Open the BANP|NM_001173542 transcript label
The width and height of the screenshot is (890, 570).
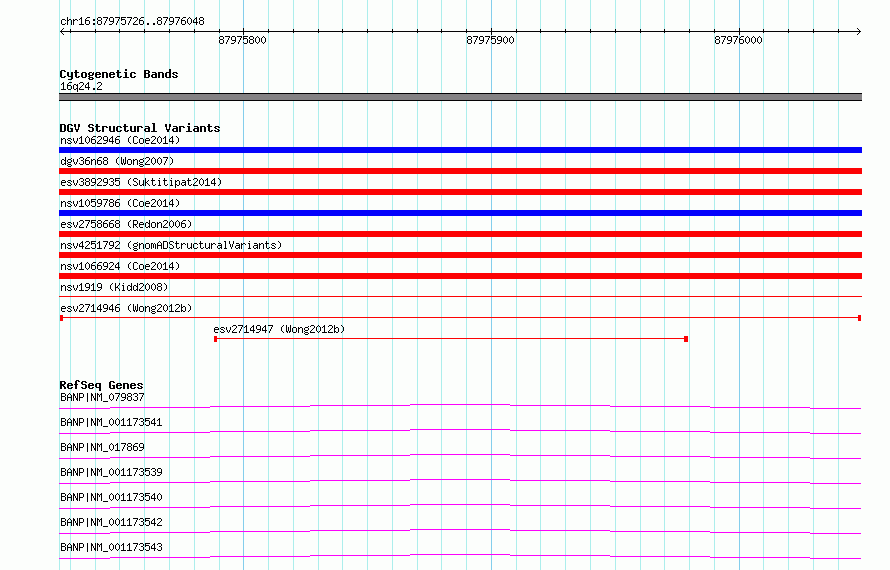point(111,522)
